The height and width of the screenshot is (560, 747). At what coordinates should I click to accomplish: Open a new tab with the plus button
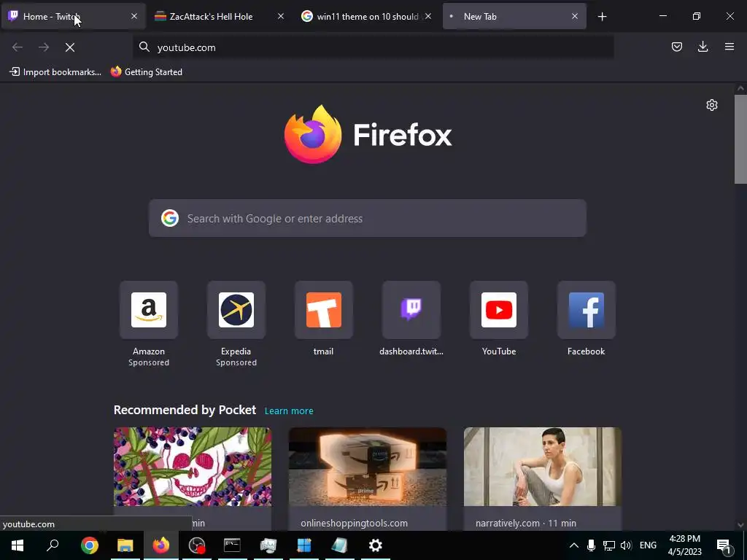click(602, 17)
